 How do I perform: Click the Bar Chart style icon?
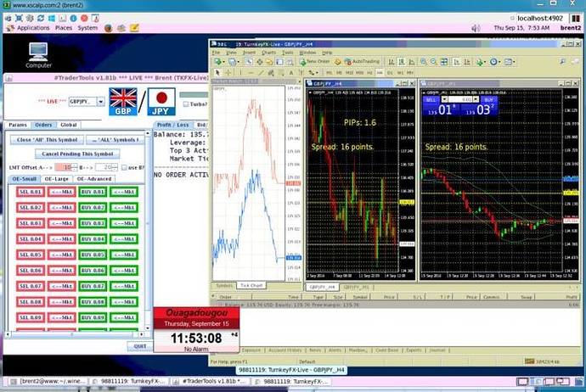(x=392, y=62)
